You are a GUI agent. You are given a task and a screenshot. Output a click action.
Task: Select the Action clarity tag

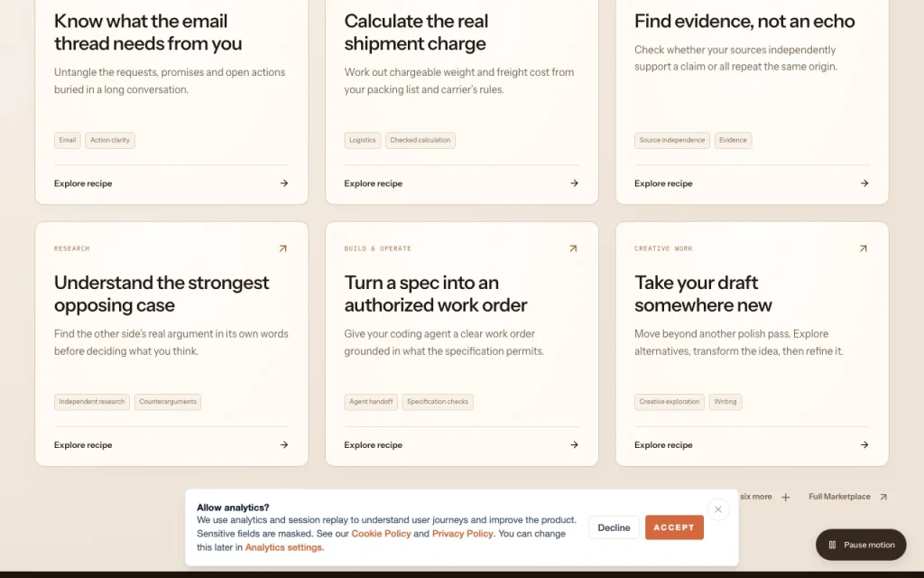click(x=110, y=140)
